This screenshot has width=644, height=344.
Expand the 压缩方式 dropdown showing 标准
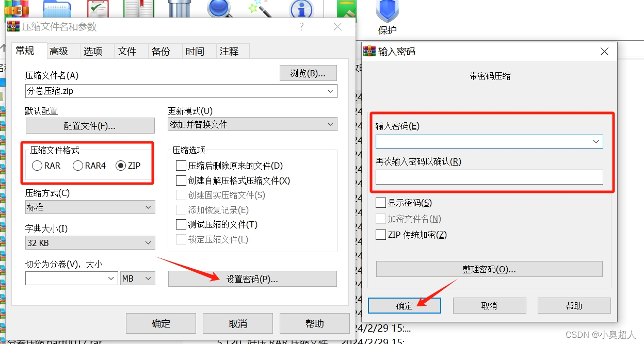(90, 207)
